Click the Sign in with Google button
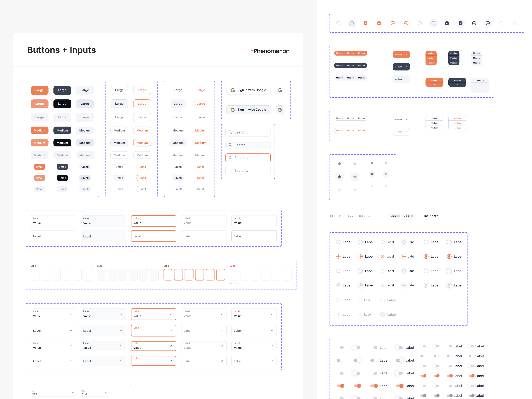The width and height of the screenshot is (532, 399). click(x=248, y=90)
